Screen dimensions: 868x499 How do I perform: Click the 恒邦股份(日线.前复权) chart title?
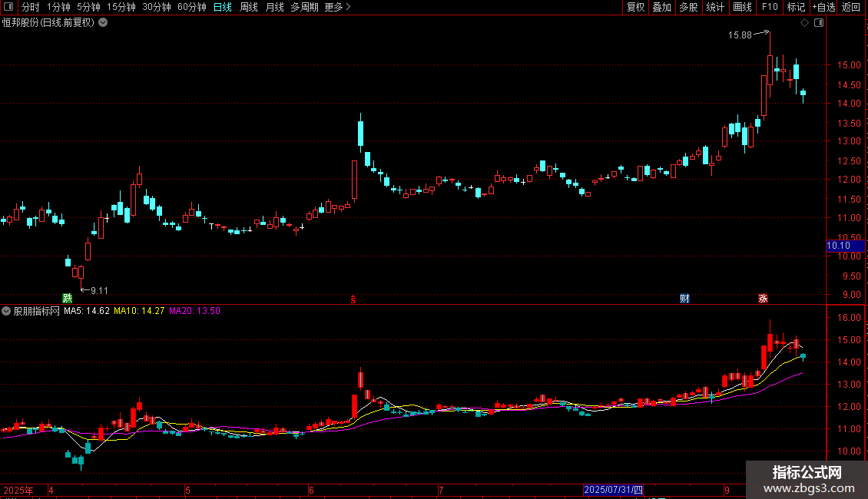click(48, 23)
